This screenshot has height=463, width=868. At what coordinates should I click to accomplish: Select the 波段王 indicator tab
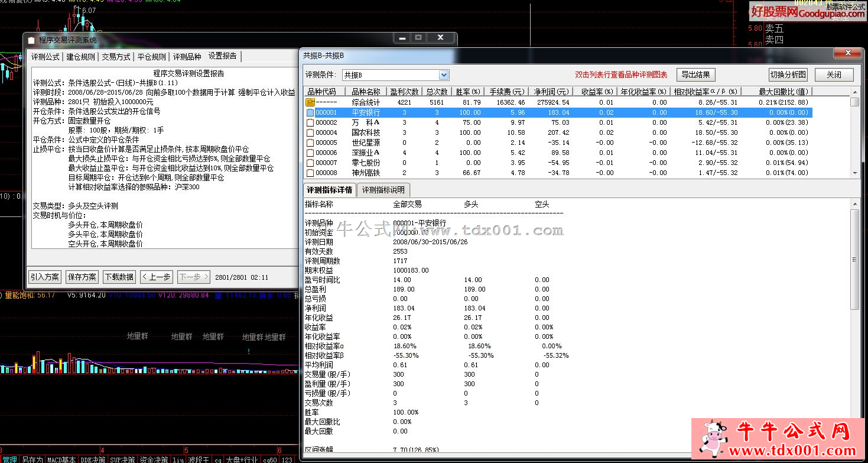click(x=199, y=459)
